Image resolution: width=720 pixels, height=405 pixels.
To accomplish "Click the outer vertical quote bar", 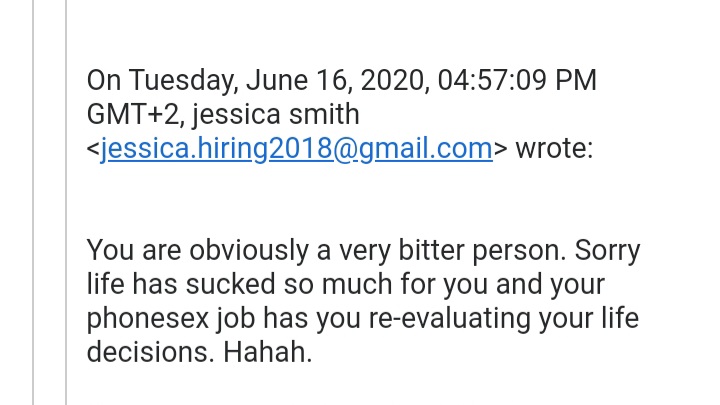I will (33, 202).
